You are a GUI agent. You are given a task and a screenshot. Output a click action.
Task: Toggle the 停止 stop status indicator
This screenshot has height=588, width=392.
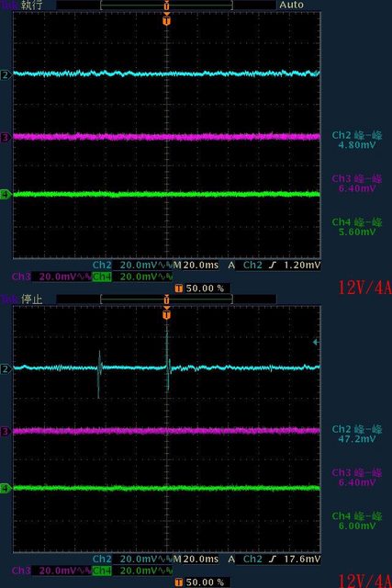[31, 299]
